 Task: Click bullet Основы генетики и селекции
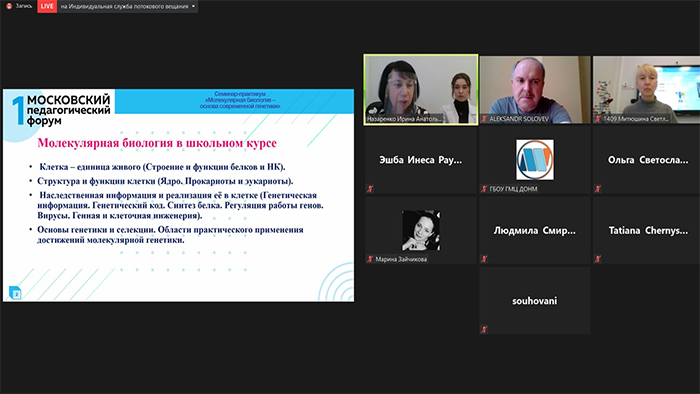point(170,235)
